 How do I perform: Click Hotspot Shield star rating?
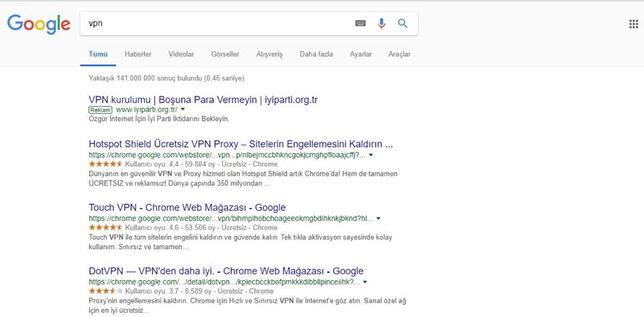[105, 164]
